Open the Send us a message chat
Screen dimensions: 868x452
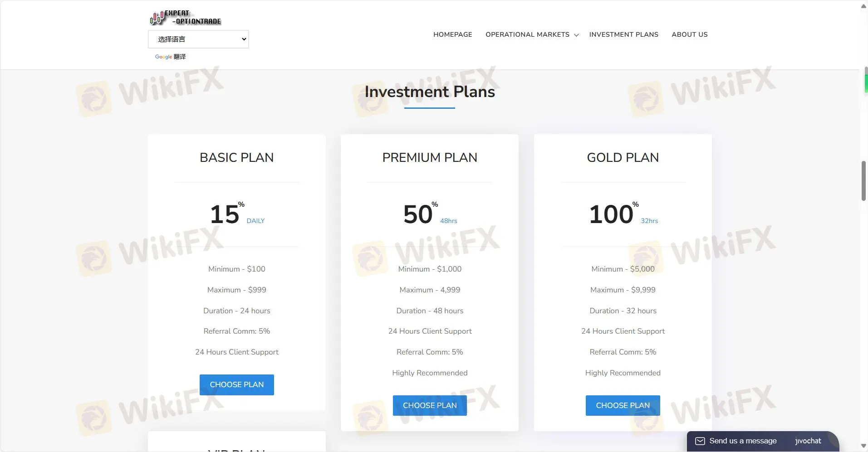(x=743, y=441)
